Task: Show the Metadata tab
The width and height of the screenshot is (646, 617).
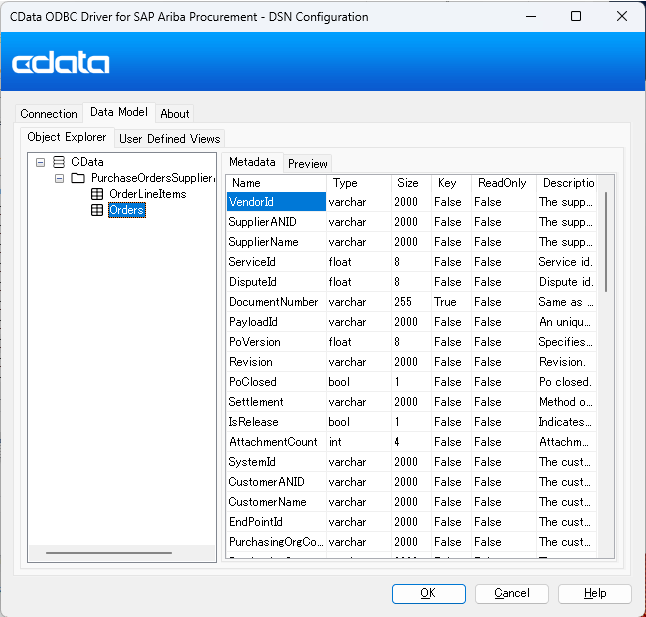Action: pos(252,162)
